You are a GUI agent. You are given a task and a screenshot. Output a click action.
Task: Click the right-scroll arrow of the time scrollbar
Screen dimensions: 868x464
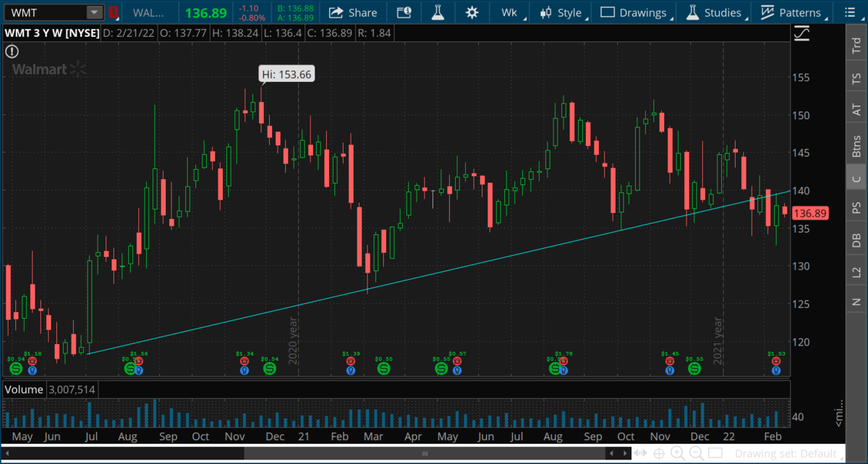pos(626,454)
